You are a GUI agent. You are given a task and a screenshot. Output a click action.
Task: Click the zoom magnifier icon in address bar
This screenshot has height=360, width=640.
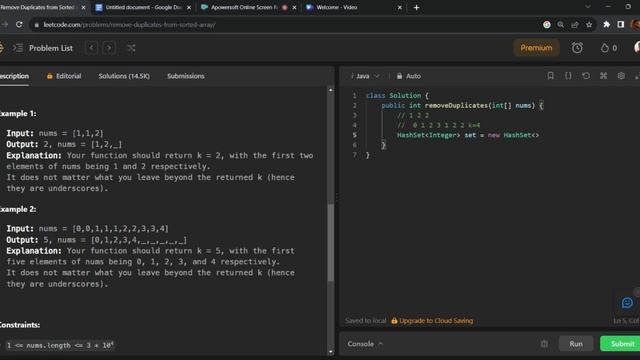[560, 24]
